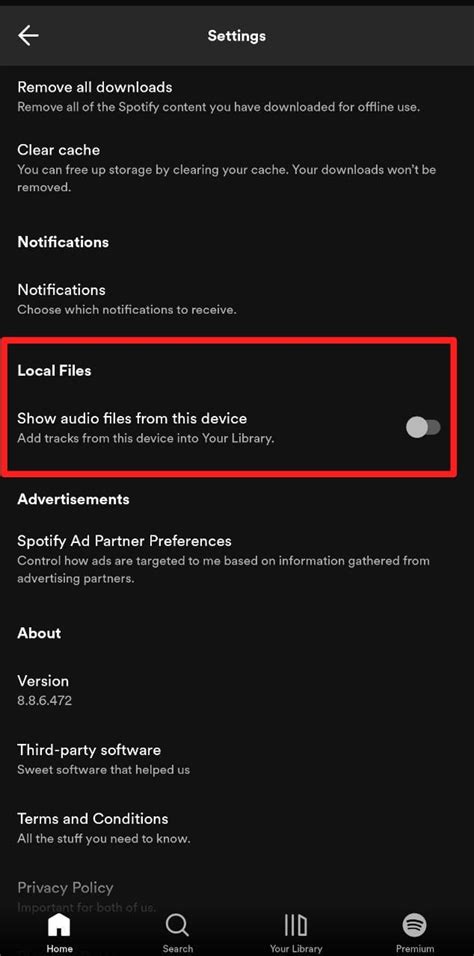Screen dimensions: 474x956
Task: Enable Show audio files from this device
Action: [423, 427]
